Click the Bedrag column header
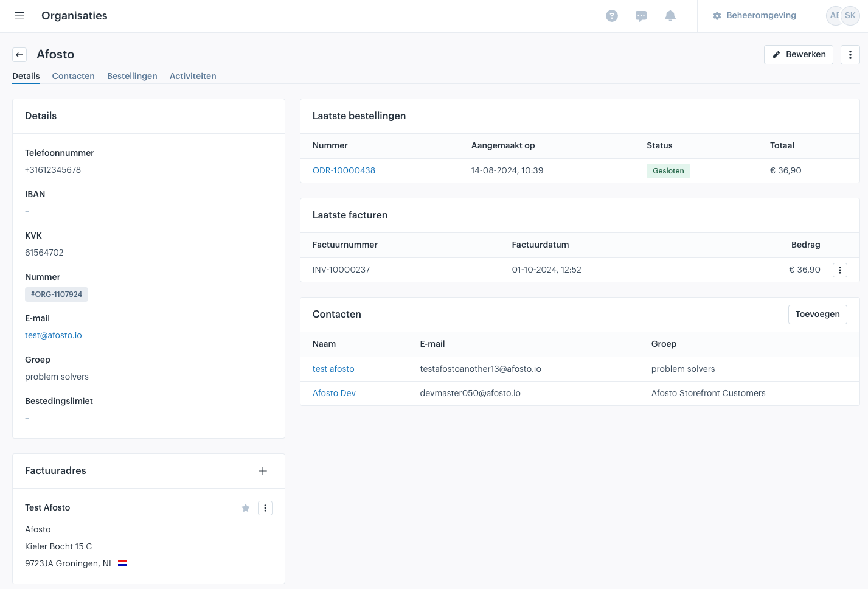 tap(806, 245)
